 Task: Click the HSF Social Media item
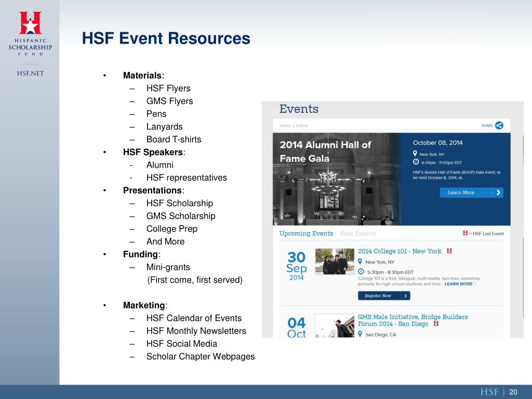click(181, 344)
